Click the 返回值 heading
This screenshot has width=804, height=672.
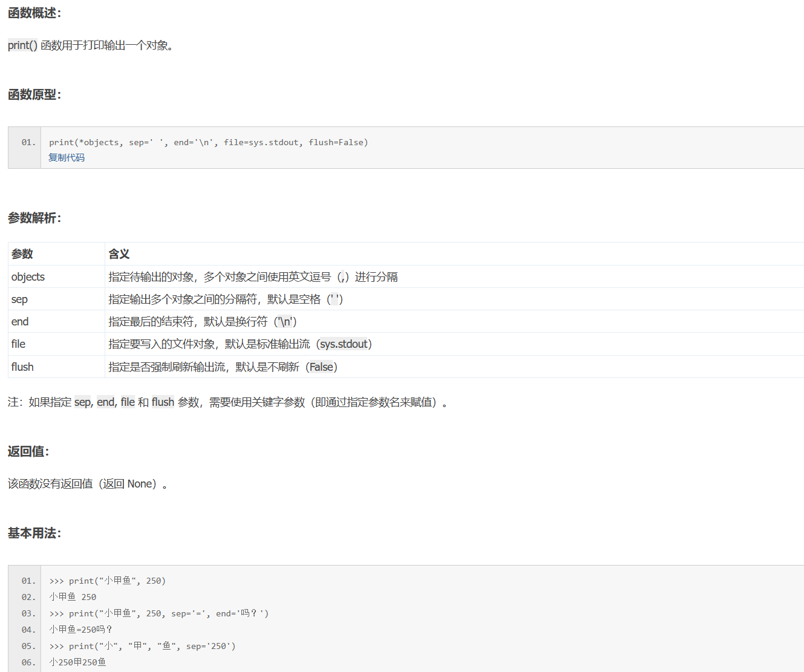[x=28, y=451]
